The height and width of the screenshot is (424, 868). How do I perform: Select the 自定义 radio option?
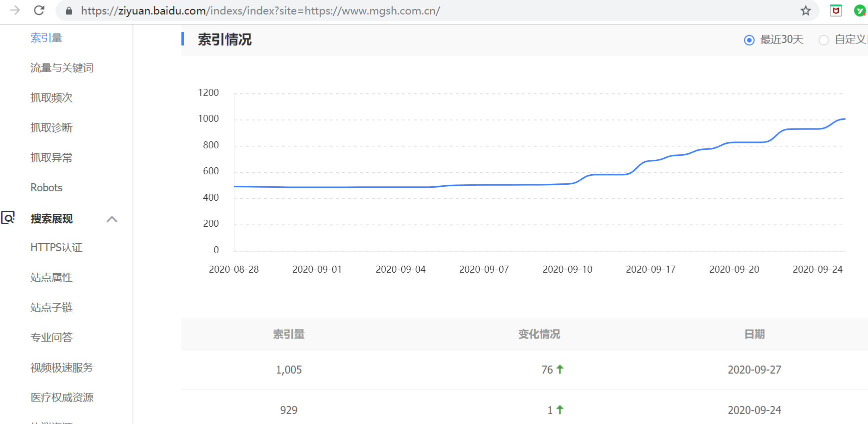[824, 40]
